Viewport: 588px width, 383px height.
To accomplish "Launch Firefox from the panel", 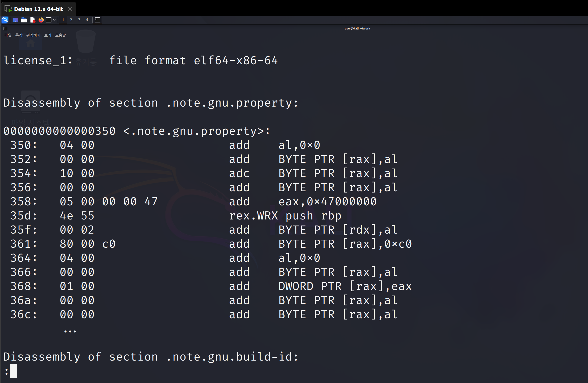I will [41, 20].
